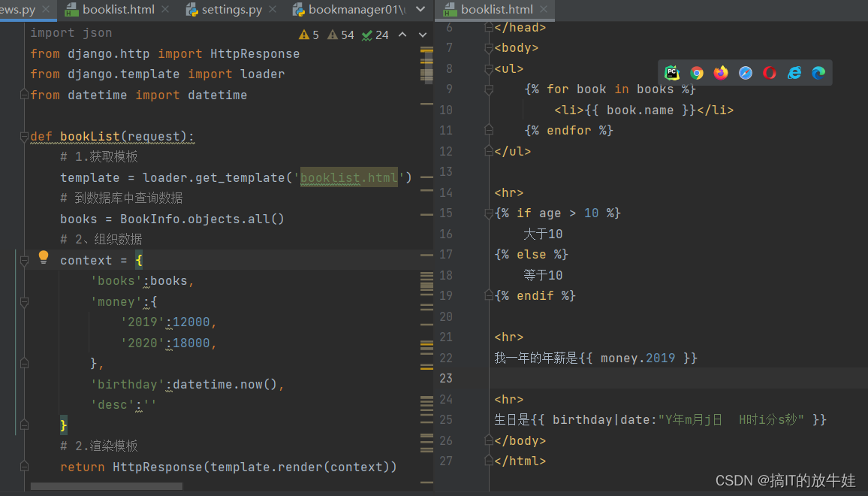The height and width of the screenshot is (496, 868).
Task: Collapse the 'money' dictionary fold
Action: pyautogui.click(x=24, y=302)
